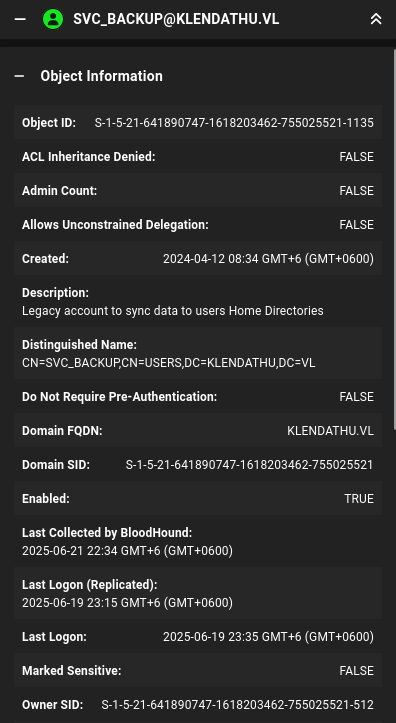The image size is (396, 723).
Task: Click the Last Collected by BloodHound timestamp
Action: click(127, 551)
